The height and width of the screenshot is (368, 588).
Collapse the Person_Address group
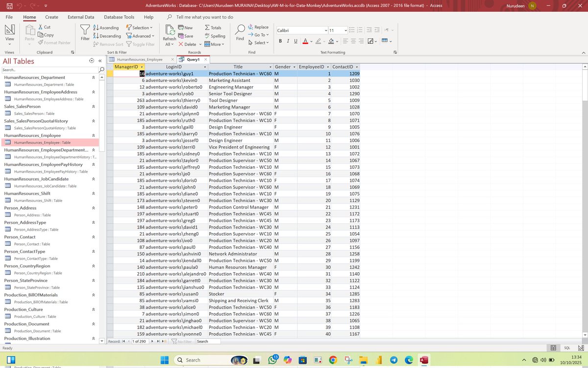pyautogui.click(x=94, y=208)
